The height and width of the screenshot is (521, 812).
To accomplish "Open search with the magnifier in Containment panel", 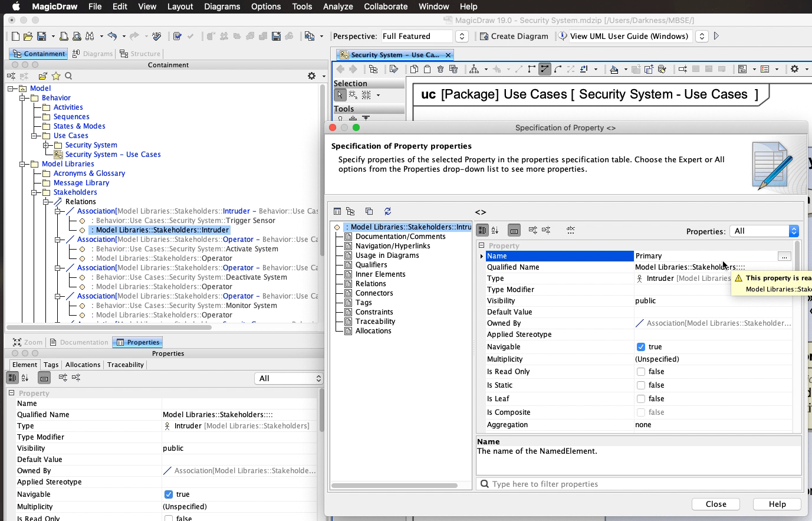I will (68, 76).
